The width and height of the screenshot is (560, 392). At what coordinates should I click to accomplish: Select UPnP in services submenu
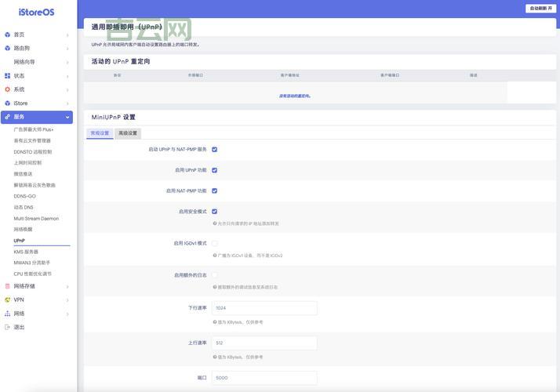click(x=20, y=241)
